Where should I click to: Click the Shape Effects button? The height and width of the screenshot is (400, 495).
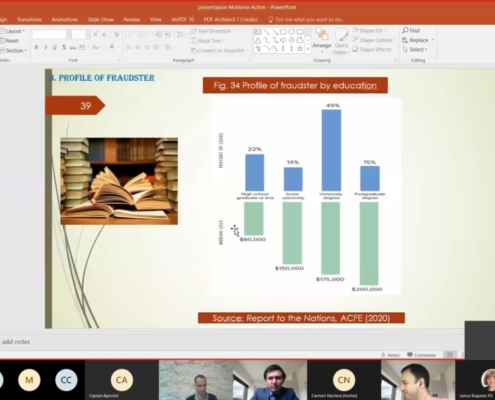tap(373, 49)
